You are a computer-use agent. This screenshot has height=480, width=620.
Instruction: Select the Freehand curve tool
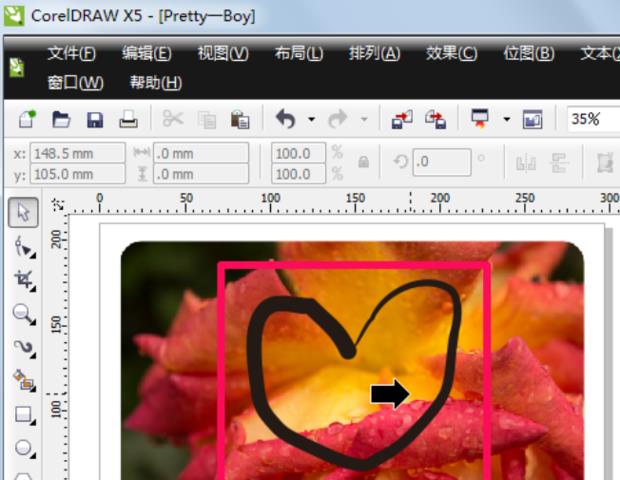(24, 348)
